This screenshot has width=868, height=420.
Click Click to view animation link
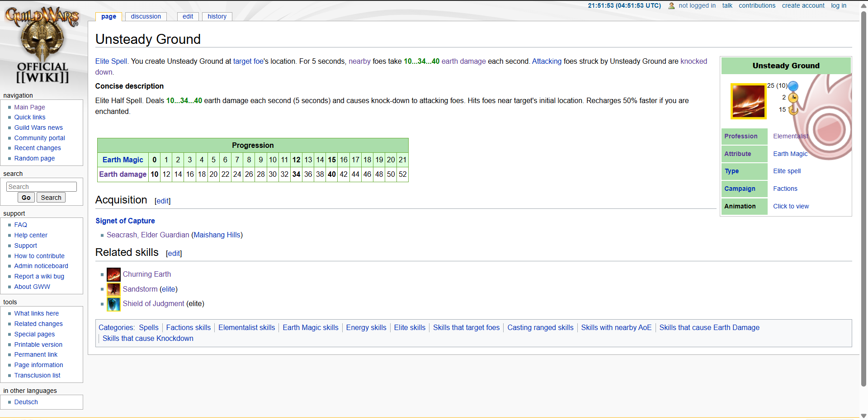tap(791, 206)
